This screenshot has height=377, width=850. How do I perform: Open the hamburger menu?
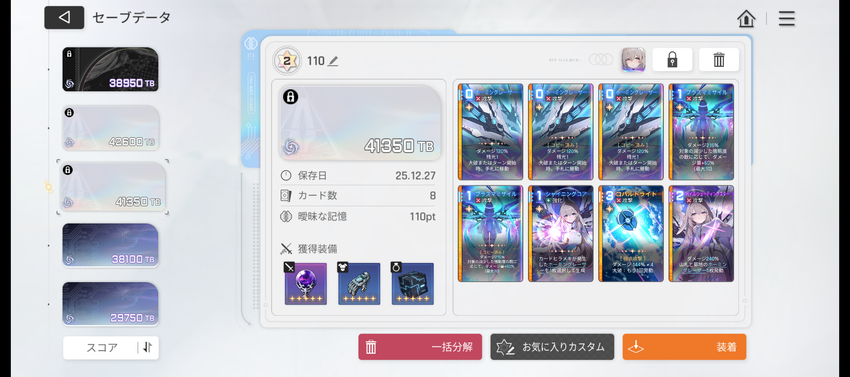(787, 18)
